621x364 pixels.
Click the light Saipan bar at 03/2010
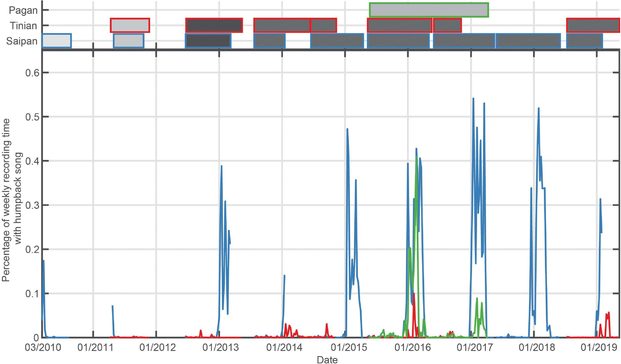(57, 41)
